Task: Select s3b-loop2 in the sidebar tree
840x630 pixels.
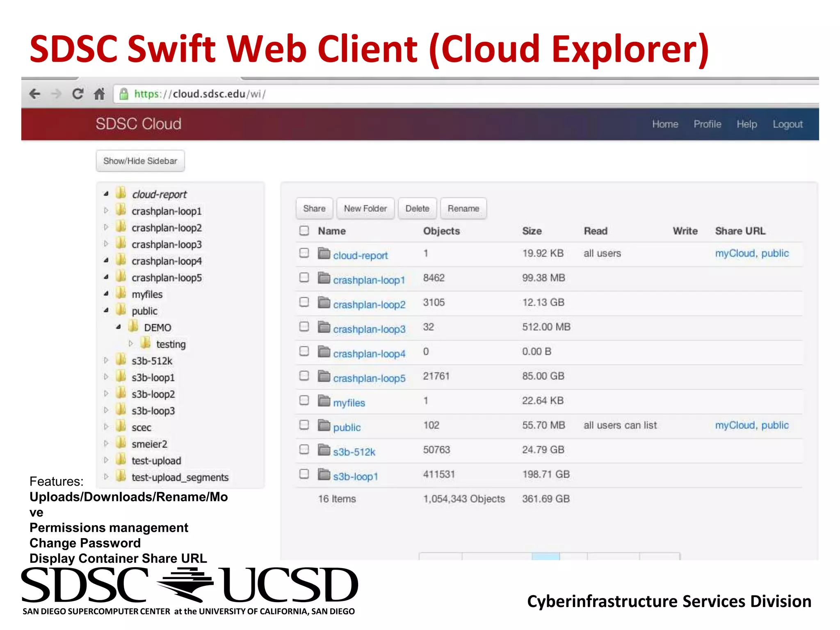Action: 153,394
